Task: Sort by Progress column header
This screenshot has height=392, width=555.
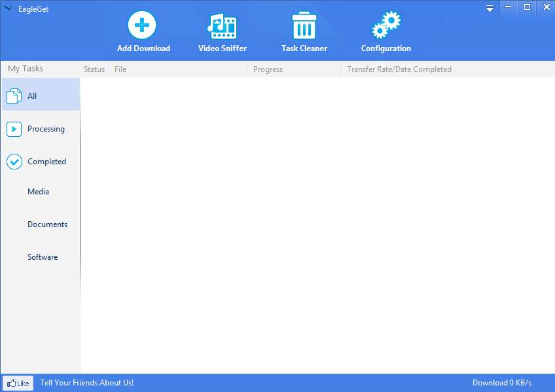Action: point(294,69)
